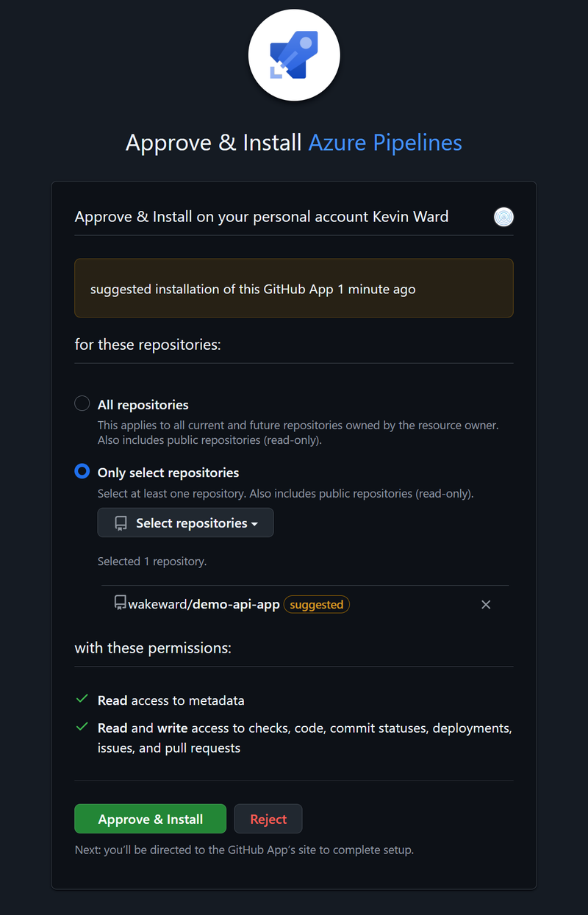Image resolution: width=588 pixels, height=915 pixels.
Task: Select the Only select repositories radio button
Action: coord(82,471)
